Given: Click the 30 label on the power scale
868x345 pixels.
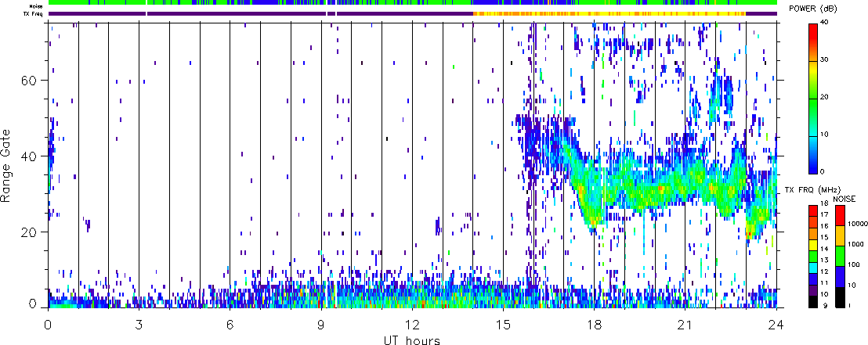Looking at the screenshot, I should (825, 60).
